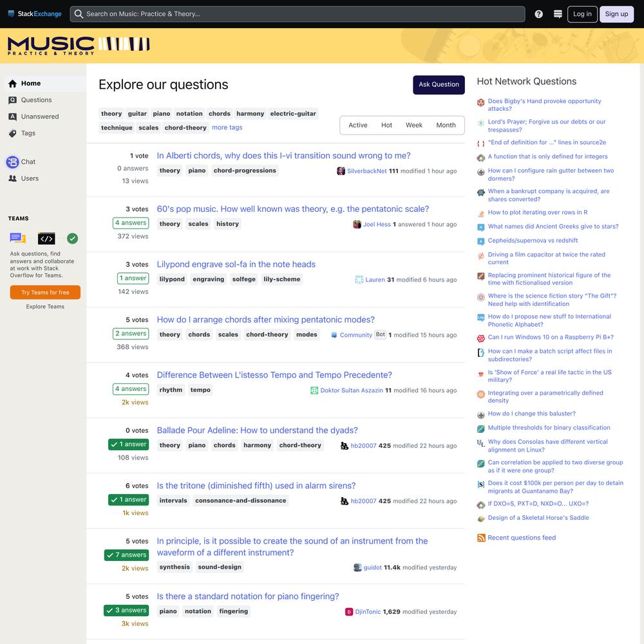644x644 pixels.
Task: Click the Ask Question button
Action: 439,84
